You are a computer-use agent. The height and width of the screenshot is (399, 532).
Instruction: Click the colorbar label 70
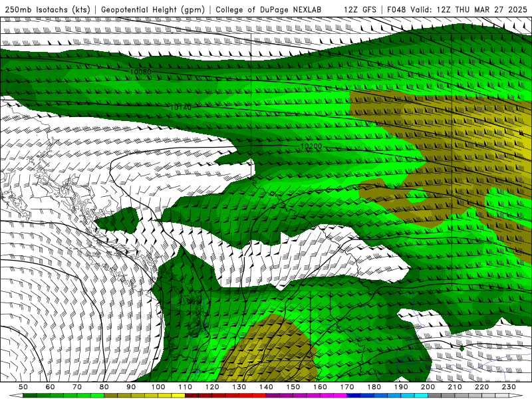[x=77, y=387]
